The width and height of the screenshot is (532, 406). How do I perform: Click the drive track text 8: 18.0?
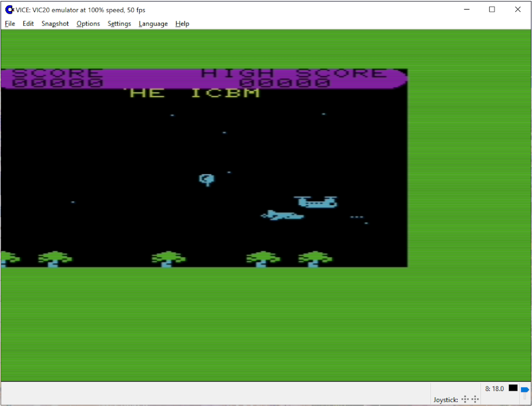point(494,388)
